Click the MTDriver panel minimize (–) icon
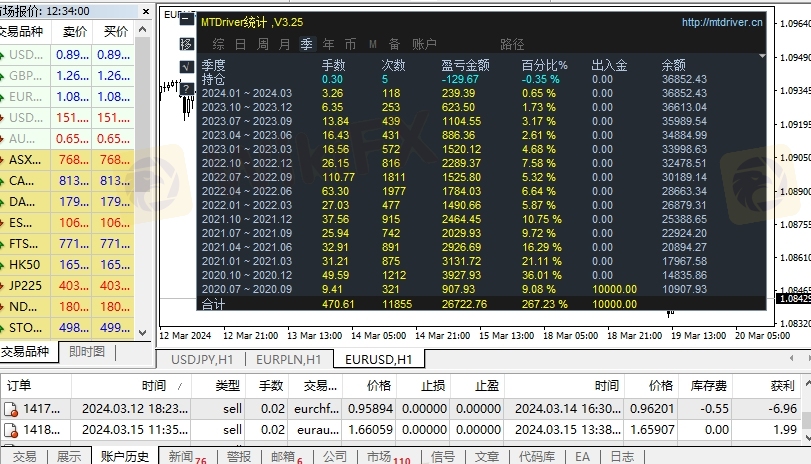 click(187, 19)
